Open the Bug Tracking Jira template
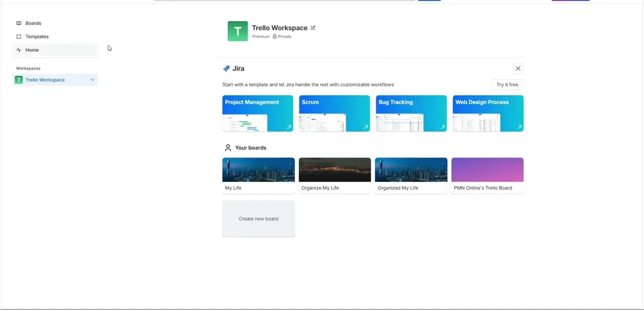644x310 pixels. pyautogui.click(x=411, y=113)
